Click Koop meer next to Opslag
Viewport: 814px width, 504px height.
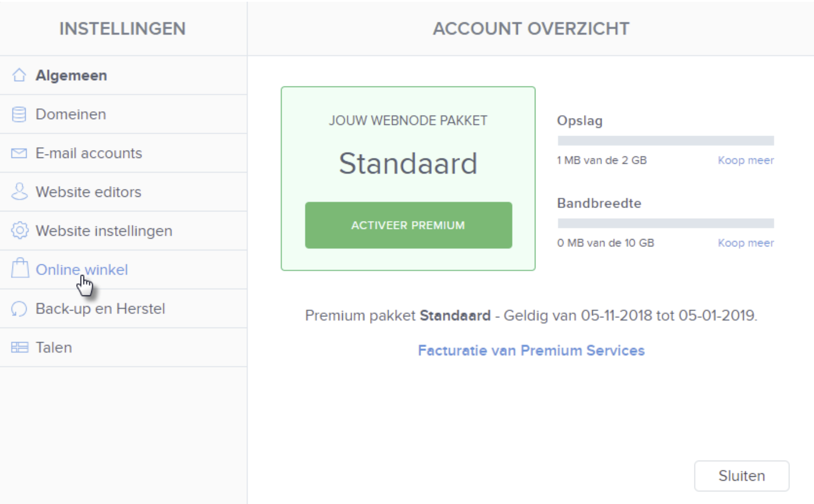click(x=745, y=160)
